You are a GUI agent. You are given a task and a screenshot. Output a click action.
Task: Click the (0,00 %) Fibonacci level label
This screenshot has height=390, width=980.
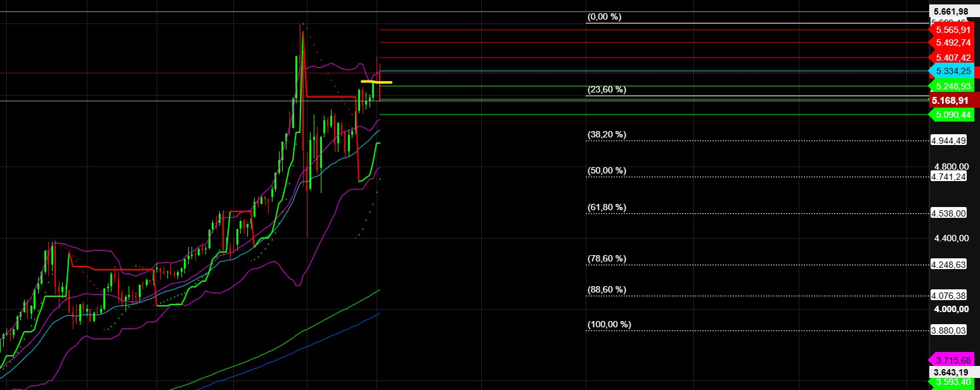603,17
